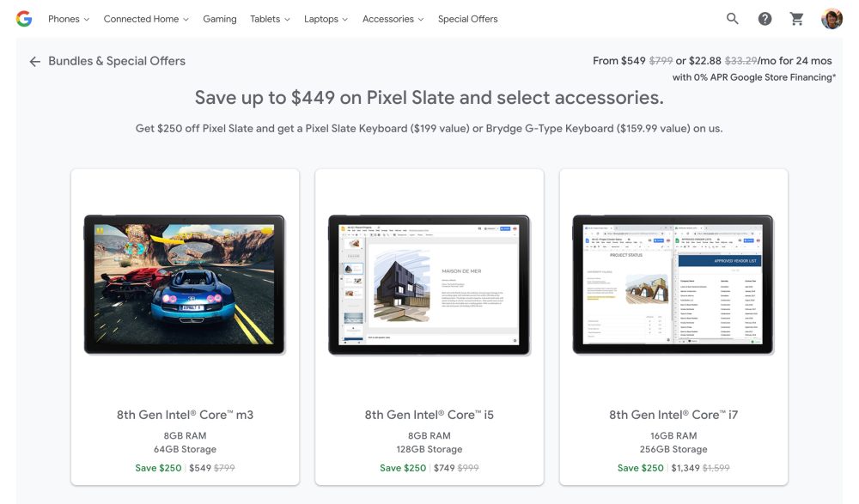Go back using the arrow icon
This screenshot has height=504, width=859.
(x=34, y=62)
